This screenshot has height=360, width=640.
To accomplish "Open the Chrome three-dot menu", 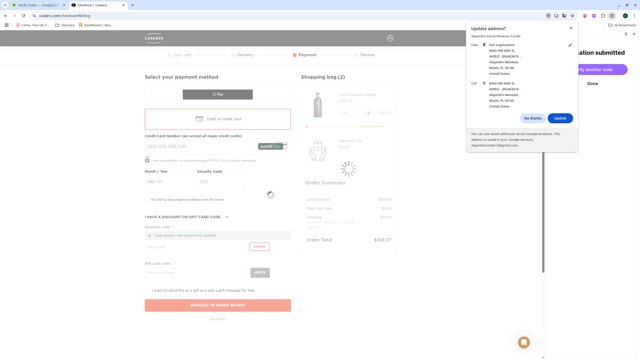I will pos(634,16).
